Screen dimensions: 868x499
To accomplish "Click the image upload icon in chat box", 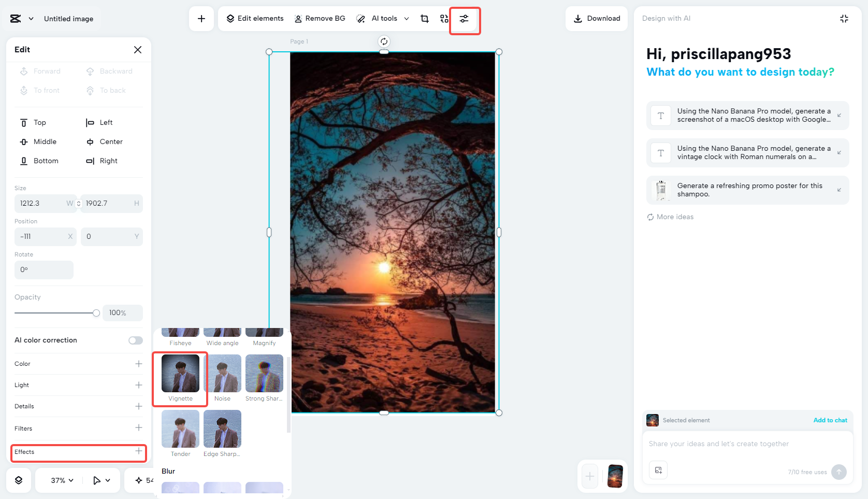I will pyautogui.click(x=658, y=470).
